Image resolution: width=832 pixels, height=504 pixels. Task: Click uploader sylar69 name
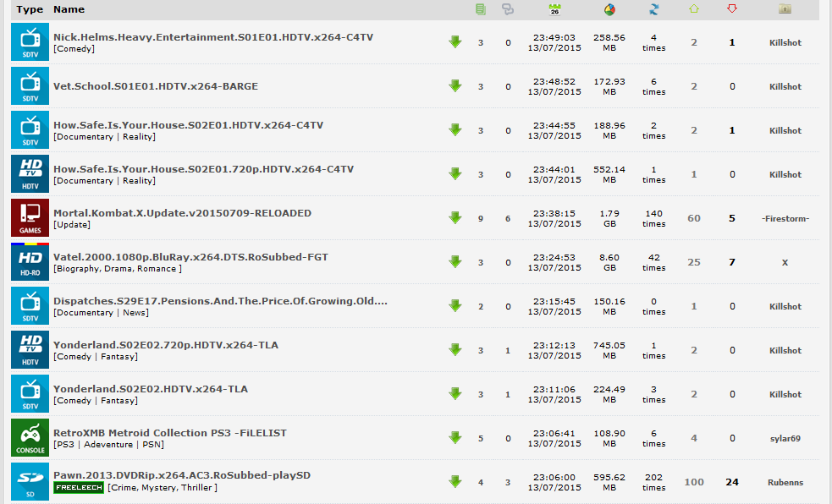785,439
